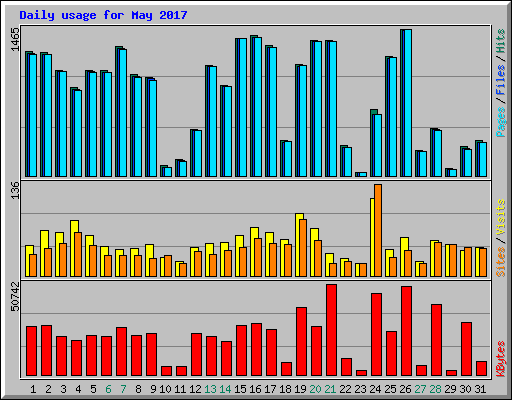Click the red "KBytes" legend label
Viewport: 512px width, 400px height.
tap(500, 359)
